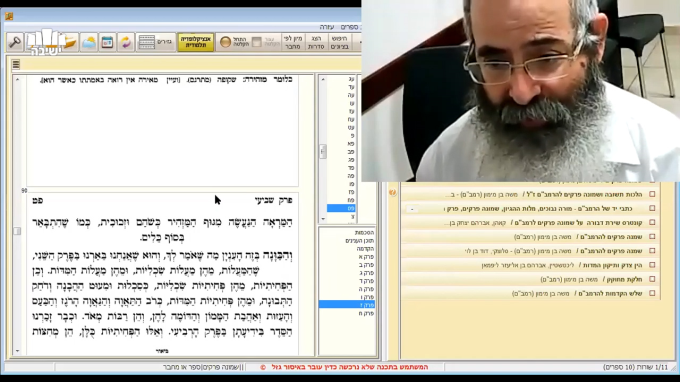Select תוכן הענינים in chapter list
This screenshot has height=382, width=680.
[x=360, y=241]
